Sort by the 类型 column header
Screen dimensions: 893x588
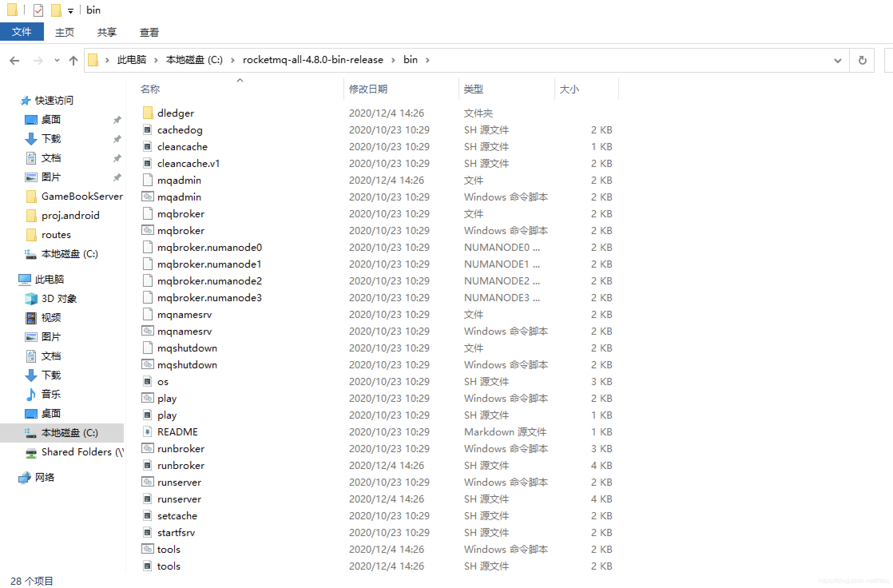[473, 89]
